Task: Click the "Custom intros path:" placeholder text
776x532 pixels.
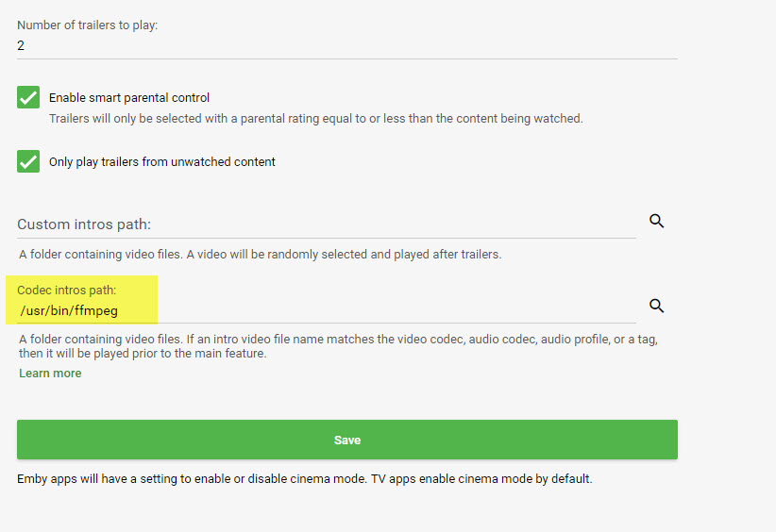Action: (84, 224)
